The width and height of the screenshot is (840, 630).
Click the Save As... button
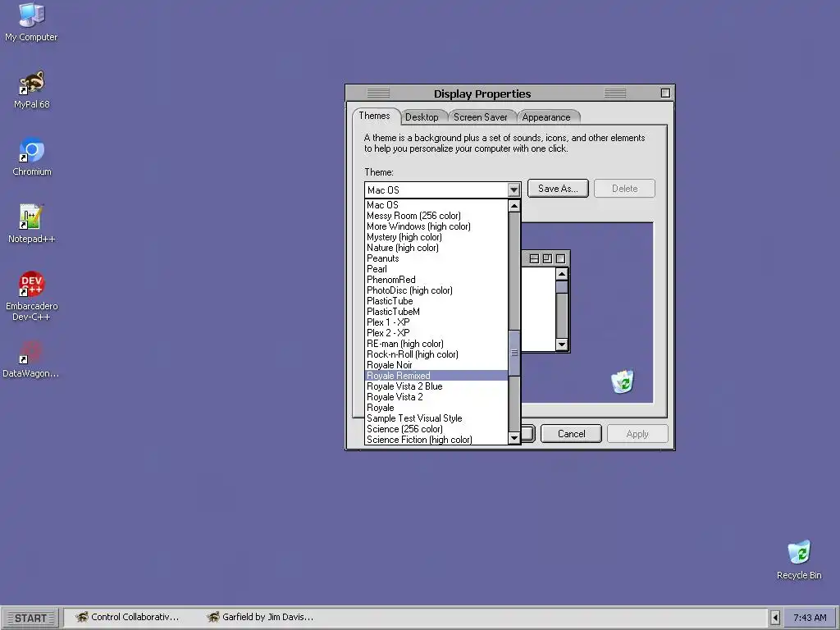(558, 189)
